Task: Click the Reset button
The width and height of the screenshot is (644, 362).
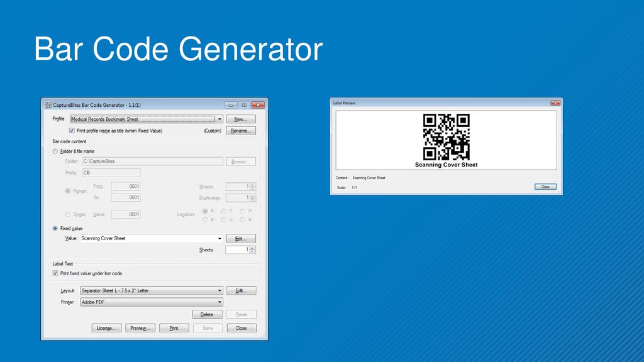Action: click(241, 314)
